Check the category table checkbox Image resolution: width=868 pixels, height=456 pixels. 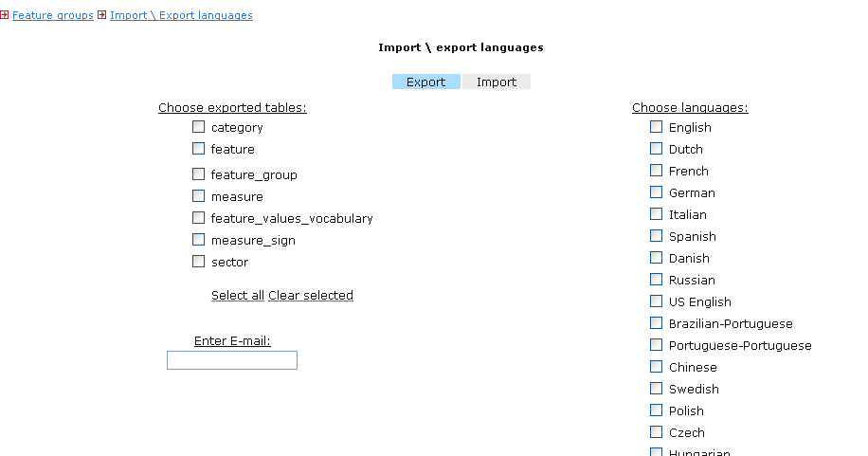198,127
